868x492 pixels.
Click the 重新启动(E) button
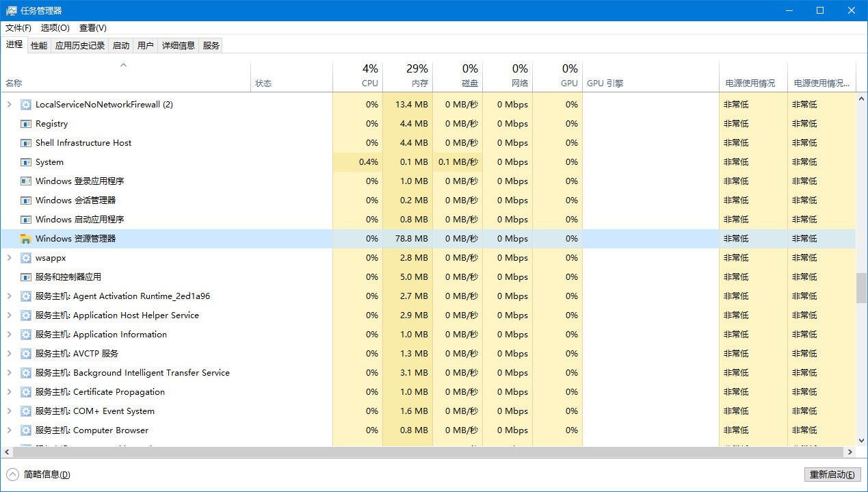tap(832, 475)
